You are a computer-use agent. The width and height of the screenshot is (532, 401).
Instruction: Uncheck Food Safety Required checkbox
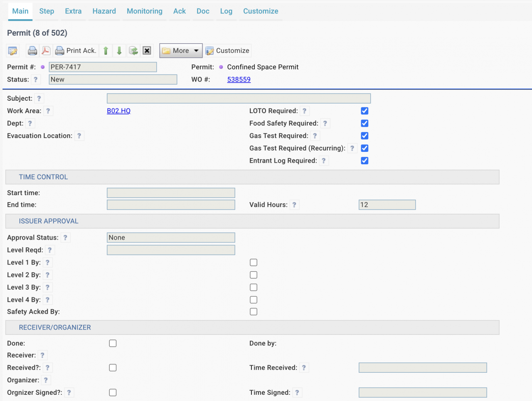[x=365, y=123]
